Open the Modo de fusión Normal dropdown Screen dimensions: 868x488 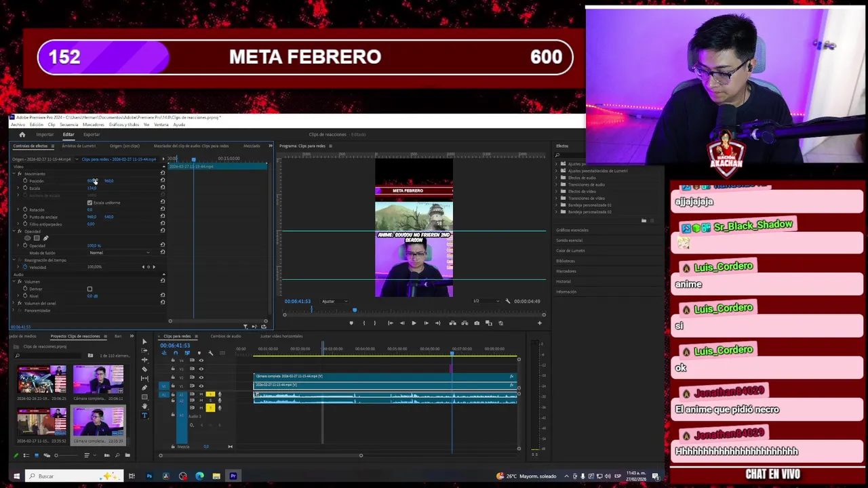click(120, 253)
